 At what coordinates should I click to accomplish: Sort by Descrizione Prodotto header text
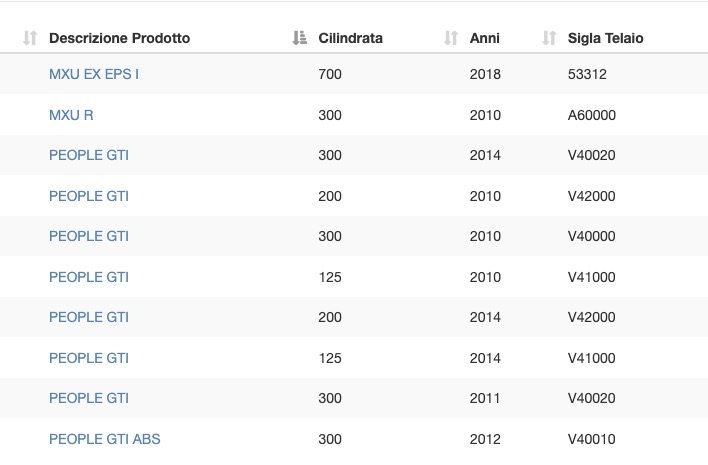point(120,38)
